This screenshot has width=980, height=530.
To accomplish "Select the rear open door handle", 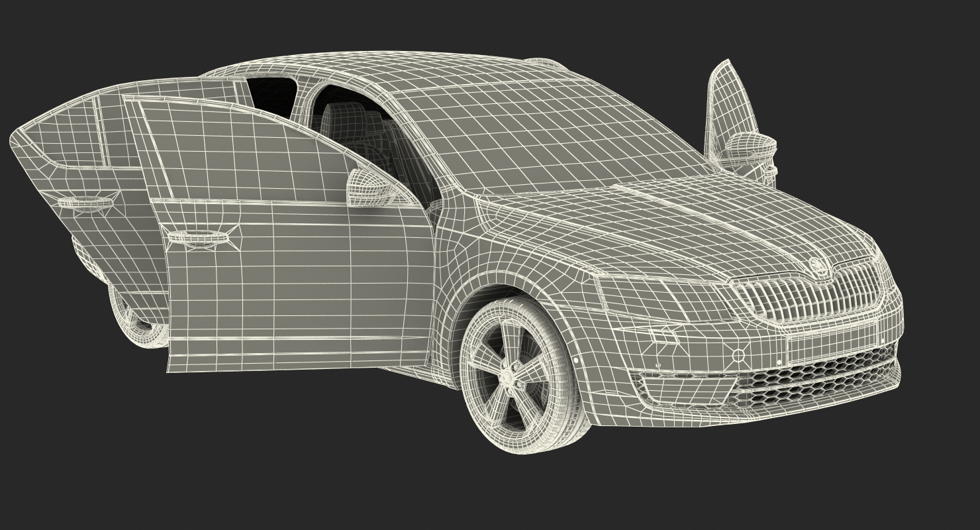I will (86, 201).
